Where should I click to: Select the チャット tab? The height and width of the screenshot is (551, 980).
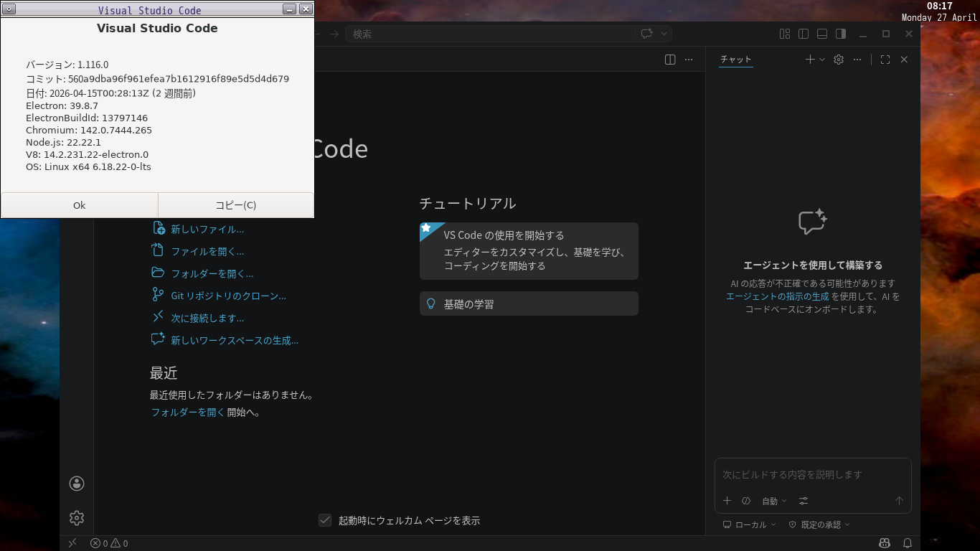(735, 60)
